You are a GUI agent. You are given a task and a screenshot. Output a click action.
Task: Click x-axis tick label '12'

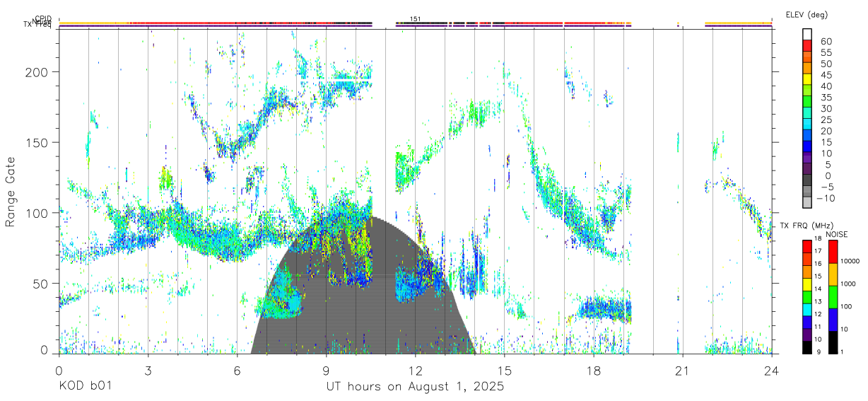tap(415, 370)
